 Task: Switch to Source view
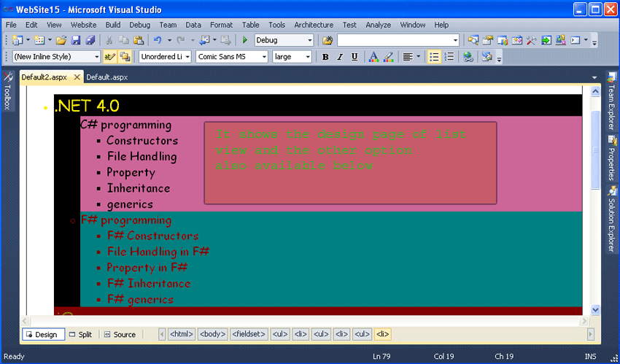pyautogui.click(x=120, y=334)
